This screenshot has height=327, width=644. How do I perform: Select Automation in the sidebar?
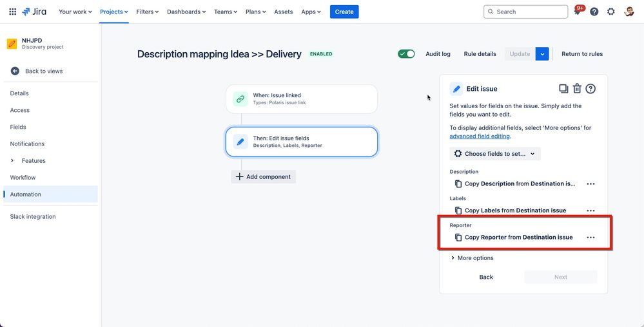coord(50,194)
